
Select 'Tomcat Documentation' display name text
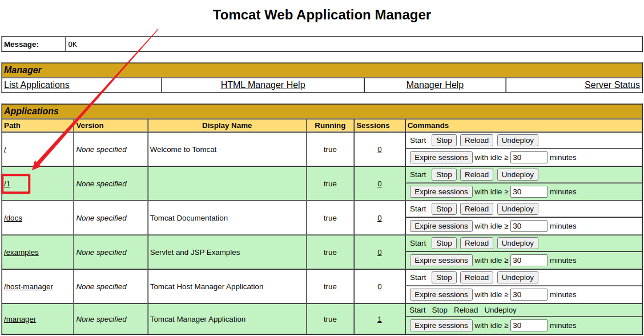(x=189, y=218)
